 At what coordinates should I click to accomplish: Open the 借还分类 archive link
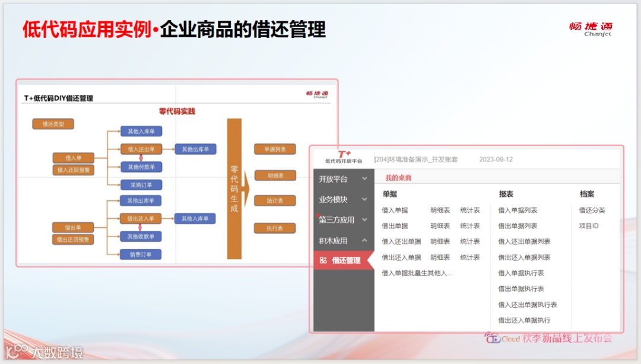click(592, 210)
